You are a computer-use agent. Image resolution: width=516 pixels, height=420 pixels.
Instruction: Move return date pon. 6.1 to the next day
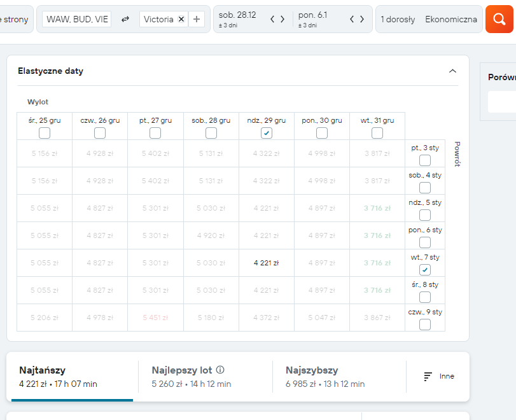click(362, 20)
